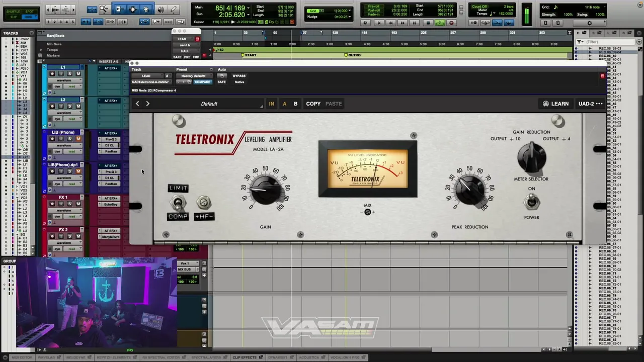
Task: Toggle the LA-2A Limit/Comp switch
Action: (178, 203)
